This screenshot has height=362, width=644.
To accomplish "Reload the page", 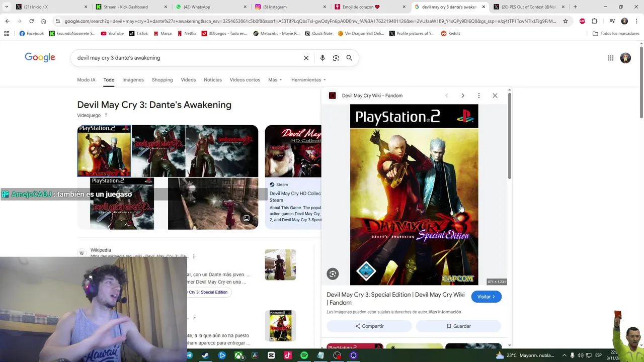I will (31, 21).
